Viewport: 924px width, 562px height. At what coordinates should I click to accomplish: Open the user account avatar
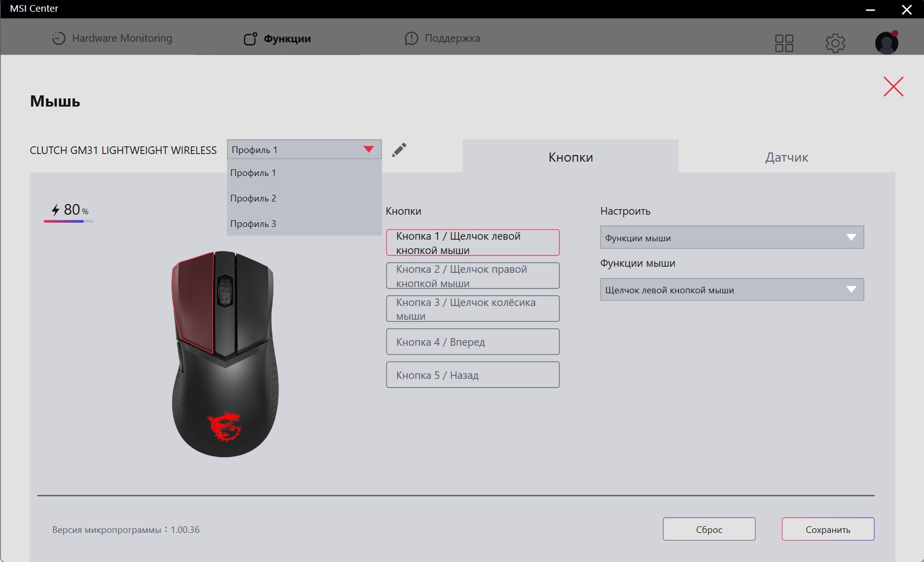[887, 43]
